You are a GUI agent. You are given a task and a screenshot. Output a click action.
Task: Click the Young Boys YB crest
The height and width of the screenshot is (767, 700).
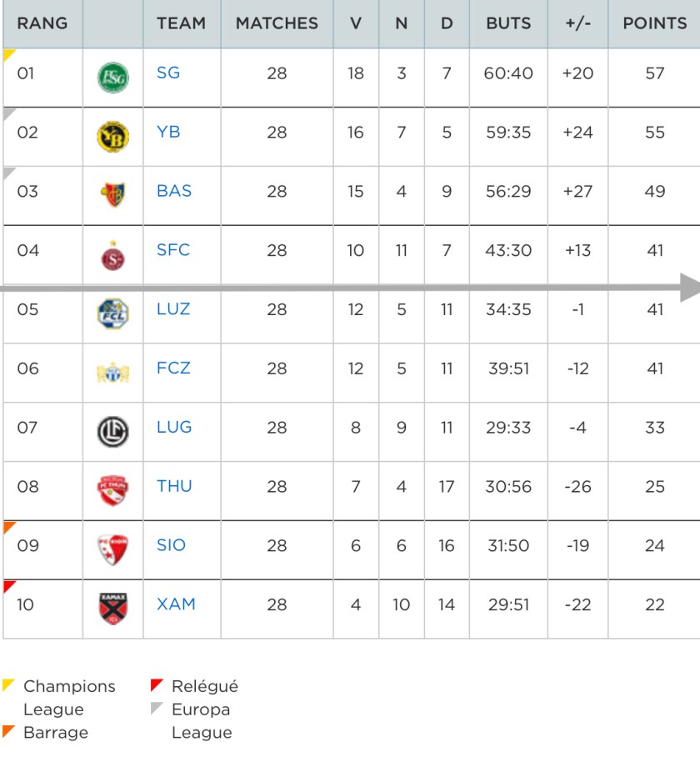(112, 136)
